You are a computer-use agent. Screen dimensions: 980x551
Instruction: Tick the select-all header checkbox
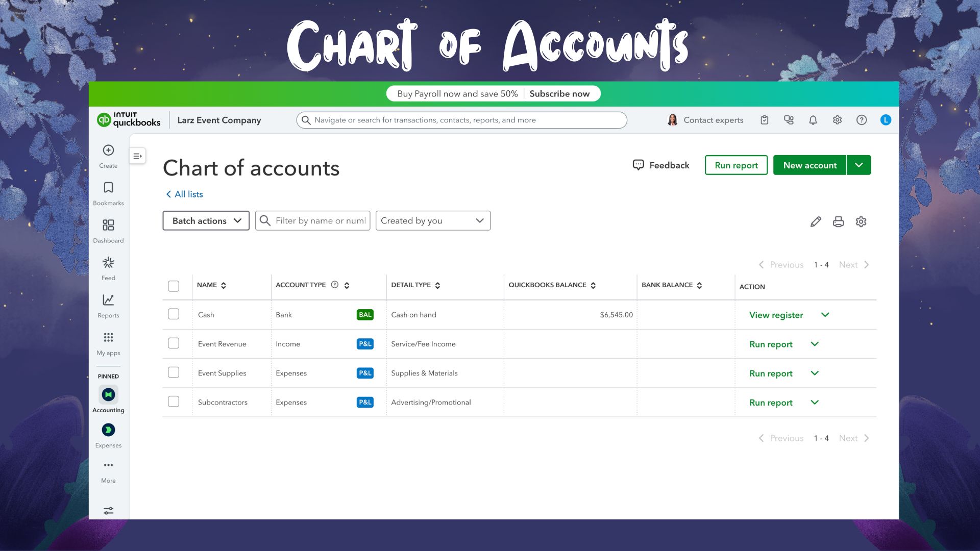click(x=174, y=286)
